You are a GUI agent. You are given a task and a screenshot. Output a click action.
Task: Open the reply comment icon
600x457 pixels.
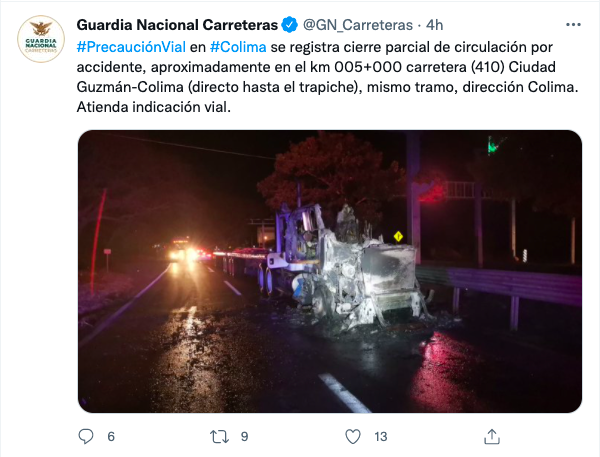[86, 436]
